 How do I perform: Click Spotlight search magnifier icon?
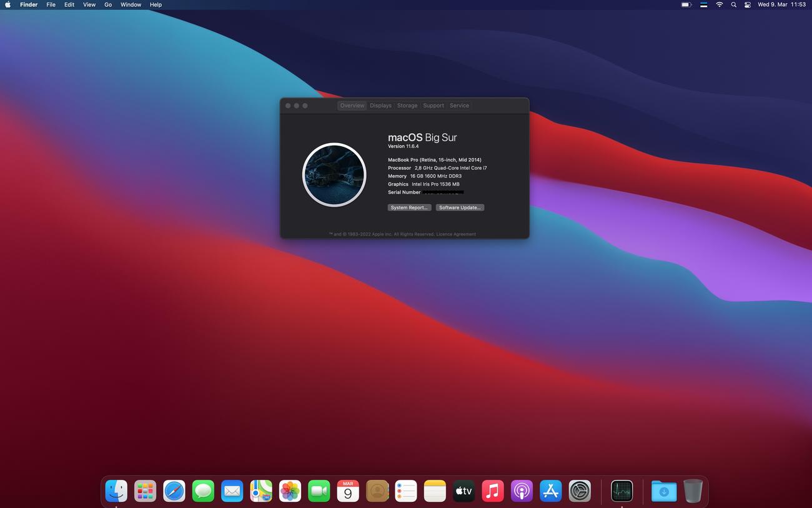(733, 4)
